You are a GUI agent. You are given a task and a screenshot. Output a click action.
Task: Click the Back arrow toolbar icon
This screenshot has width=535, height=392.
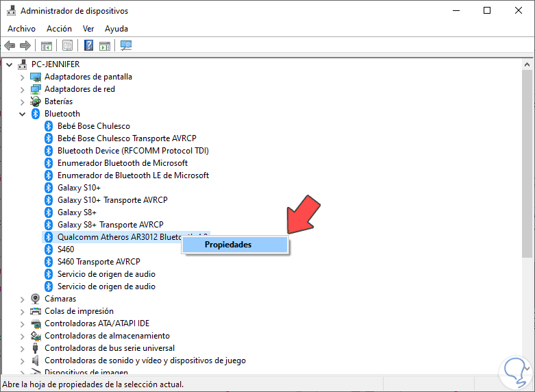[10, 45]
